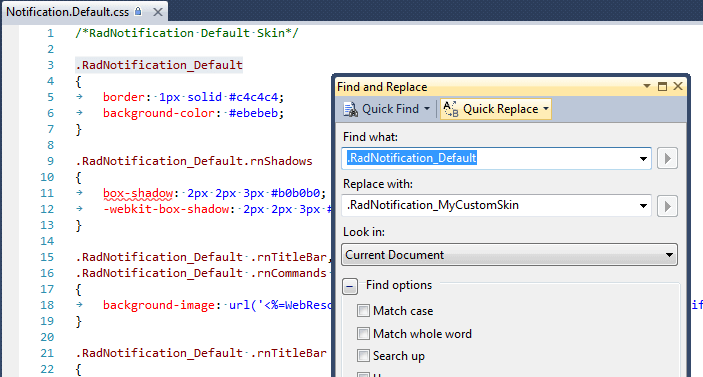The image size is (703, 377).
Task: Click the box-shadow property on line 11
Action: (x=138, y=193)
